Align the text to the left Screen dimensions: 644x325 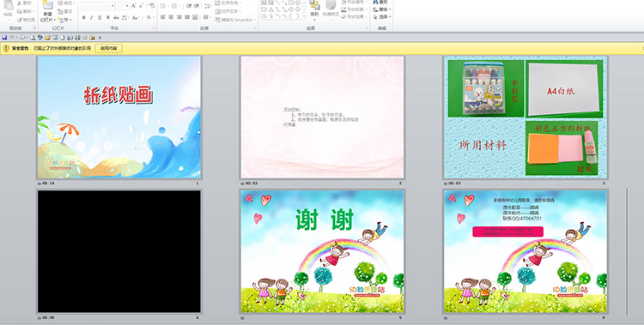[x=162, y=17]
